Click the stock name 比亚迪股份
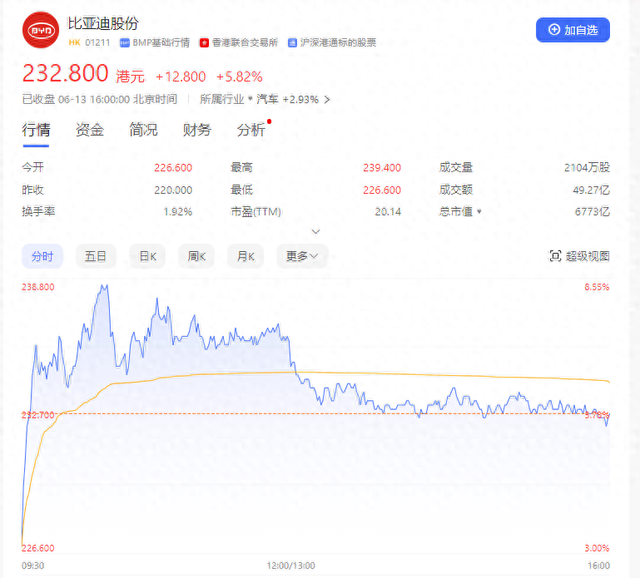Image resolution: width=640 pixels, height=578 pixels. point(103,23)
